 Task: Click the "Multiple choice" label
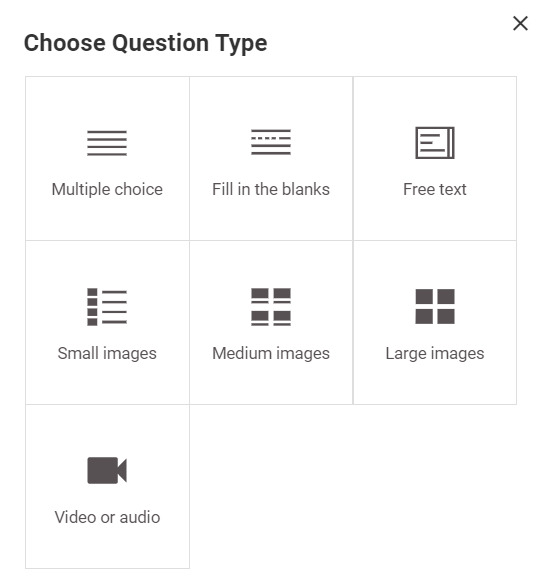pyautogui.click(x=107, y=190)
